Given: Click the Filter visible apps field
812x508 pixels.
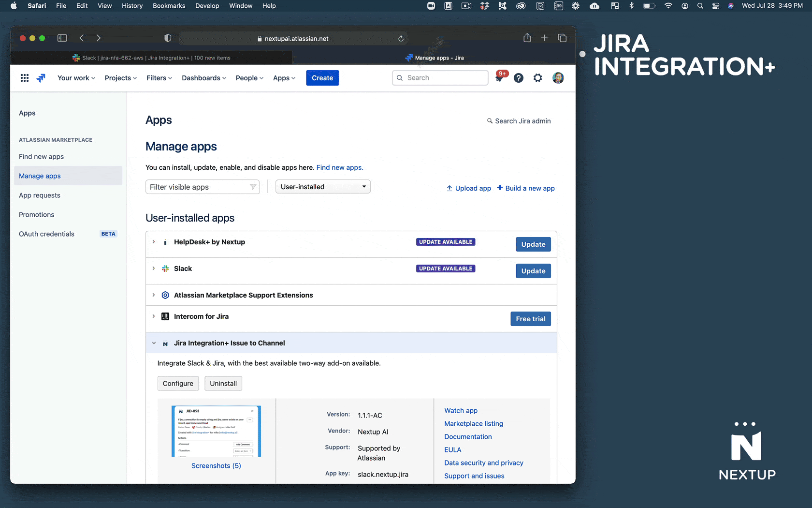Looking at the screenshot, I should pos(203,187).
